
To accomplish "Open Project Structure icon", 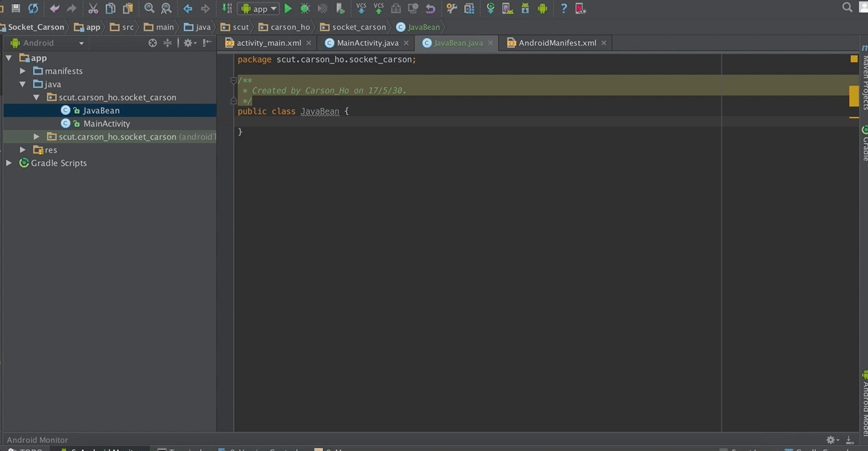I will [x=469, y=8].
